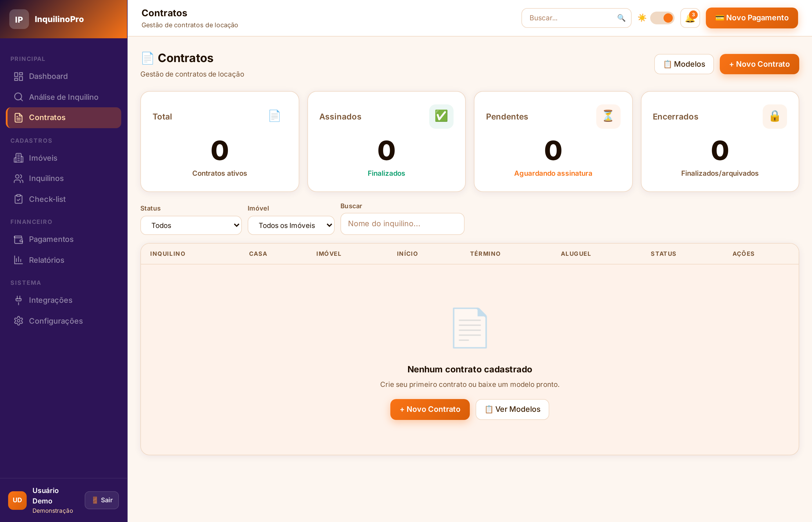The height and width of the screenshot is (522, 812).
Task: Click the IP logo badge
Action: coord(19,19)
